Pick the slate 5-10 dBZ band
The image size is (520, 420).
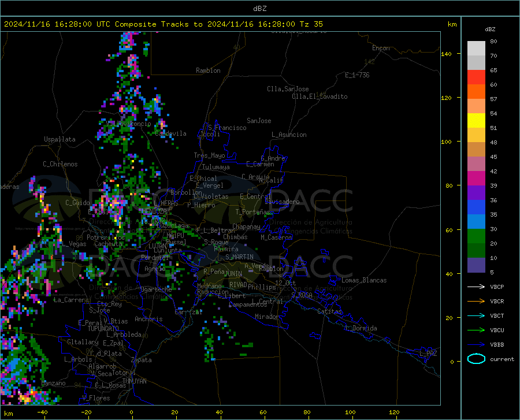point(476,265)
